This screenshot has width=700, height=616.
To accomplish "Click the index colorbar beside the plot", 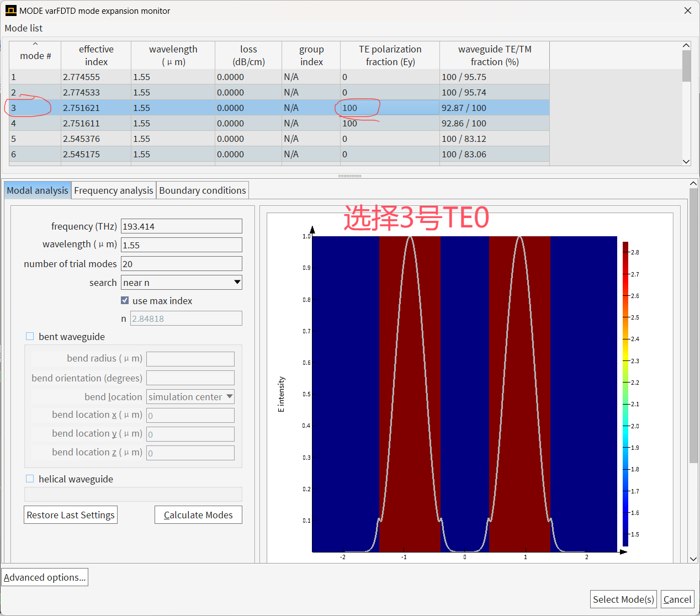I will click(x=625, y=394).
